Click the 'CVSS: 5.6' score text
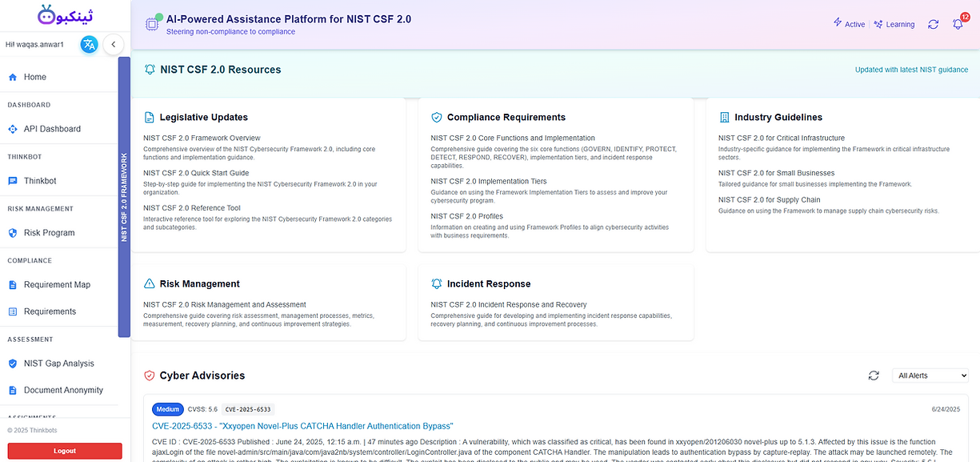This screenshot has width=980, height=462. tap(202, 409)
